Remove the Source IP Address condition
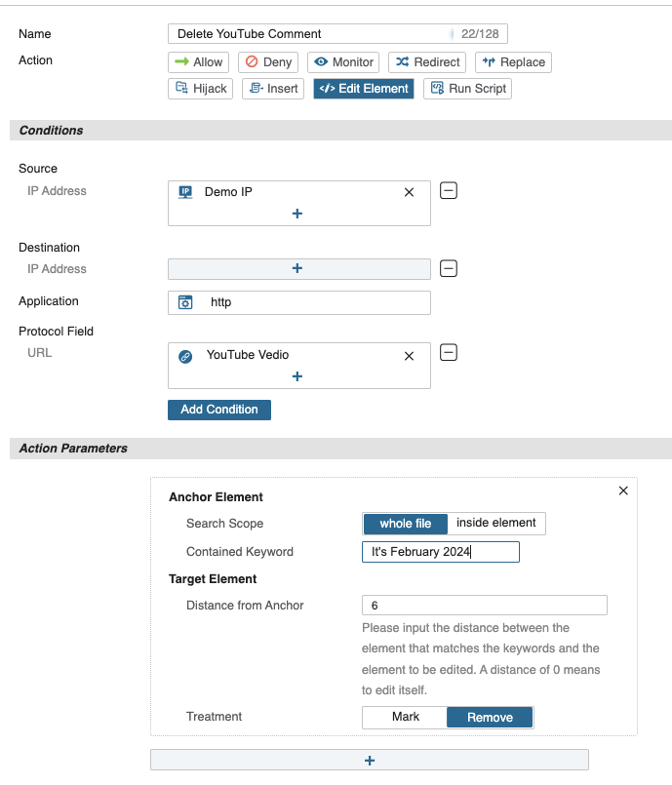Screen dimensions: 672x785 click(x=448, y=191)
